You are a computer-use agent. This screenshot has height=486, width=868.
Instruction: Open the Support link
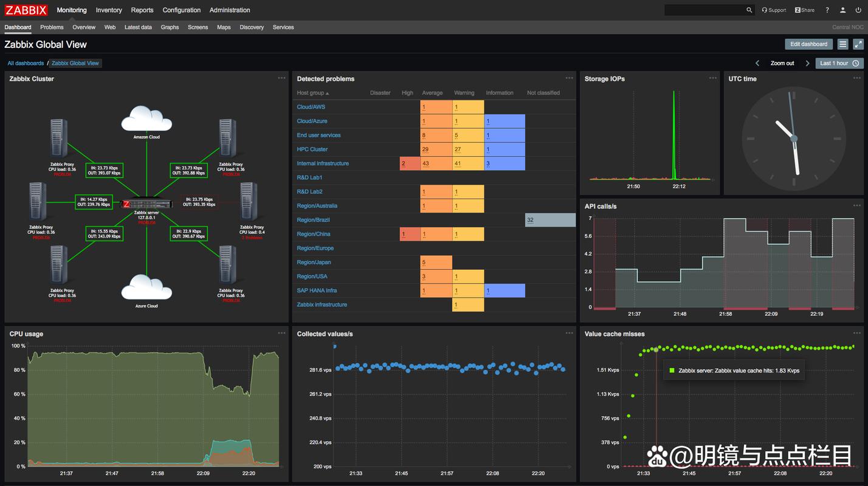coord(774,10)
